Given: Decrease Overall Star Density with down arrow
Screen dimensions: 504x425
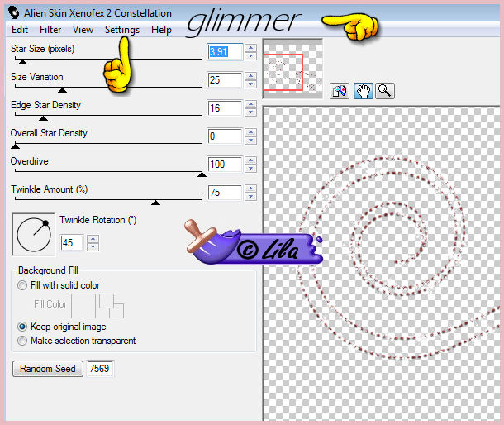Looking at the screenshot, I should pyautogui.click(x=250, y=141).
